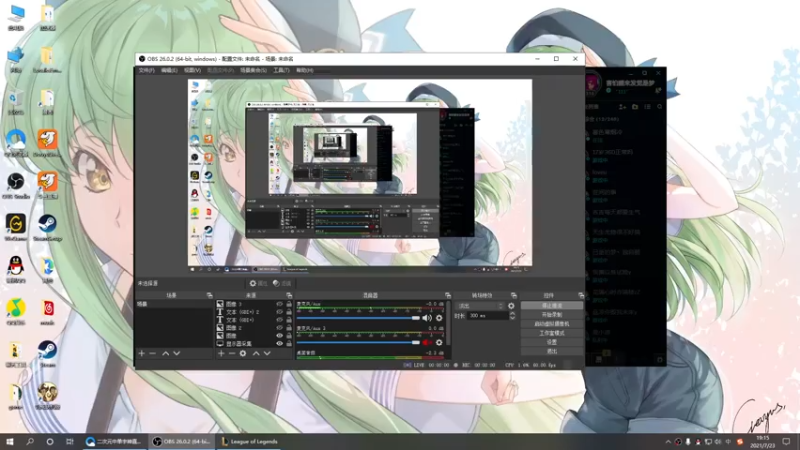Image resolution: width=800 pixels, height=450 pixels.
Task: Hide the 显示器采集 source with eye icon
Action: pyautogui.click(x=280, y=343)
